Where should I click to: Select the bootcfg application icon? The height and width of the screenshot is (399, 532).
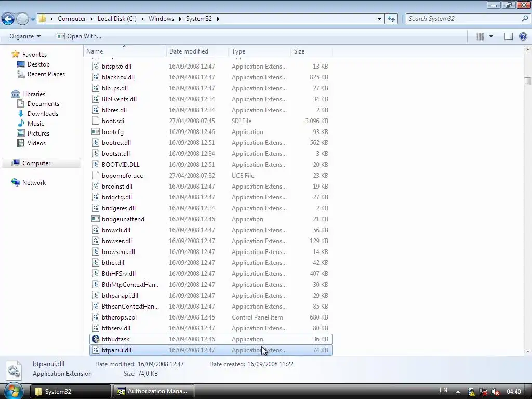point(96,131)
